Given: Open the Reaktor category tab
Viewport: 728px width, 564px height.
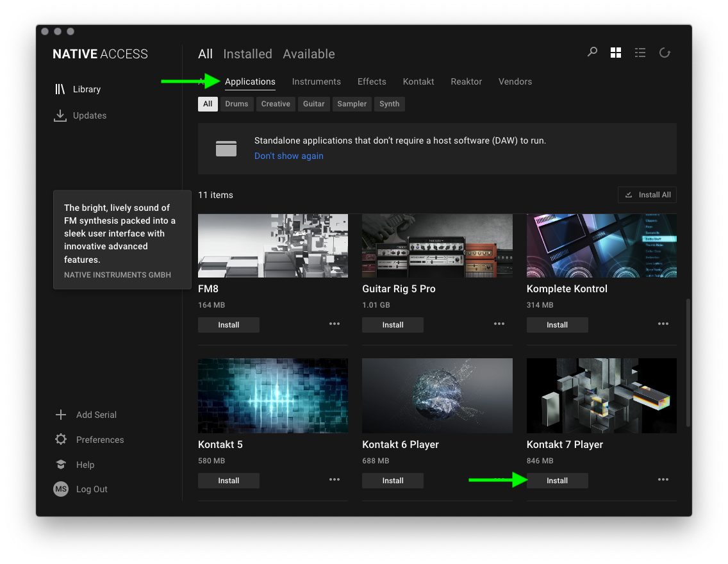Looking at the screenshot, I should tap(466, 81).
